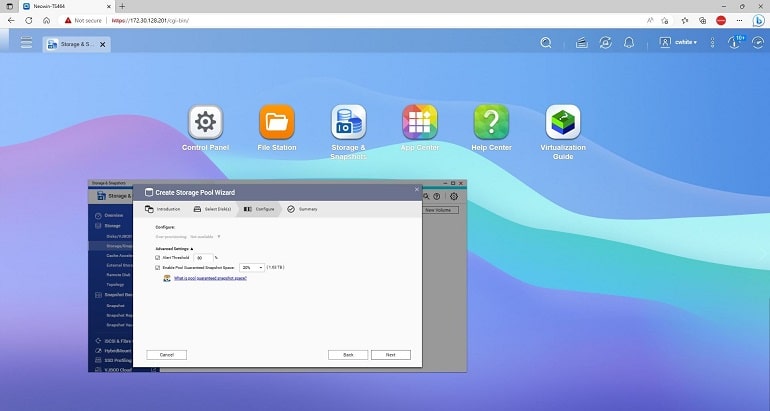Open the info icon with 10+ badge
The image size is (770, 411).
(735, 42)
